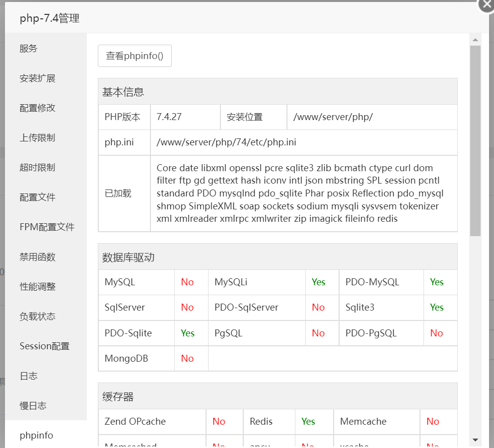The image size is (494, 448).
Task: Click Zend OPcache label cell
Action: (x=152, y=422)
